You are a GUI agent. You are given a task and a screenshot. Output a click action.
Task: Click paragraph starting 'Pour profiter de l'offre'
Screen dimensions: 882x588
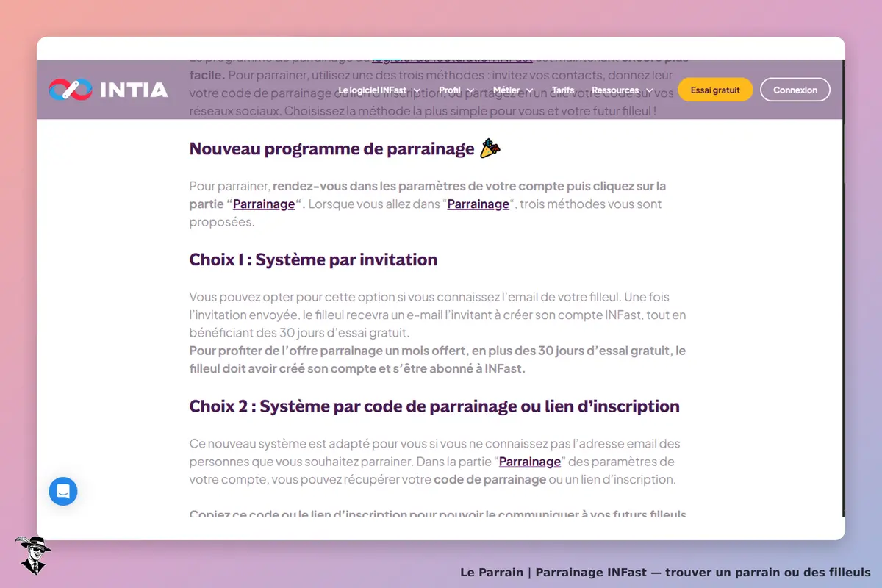tap(437, 360)
